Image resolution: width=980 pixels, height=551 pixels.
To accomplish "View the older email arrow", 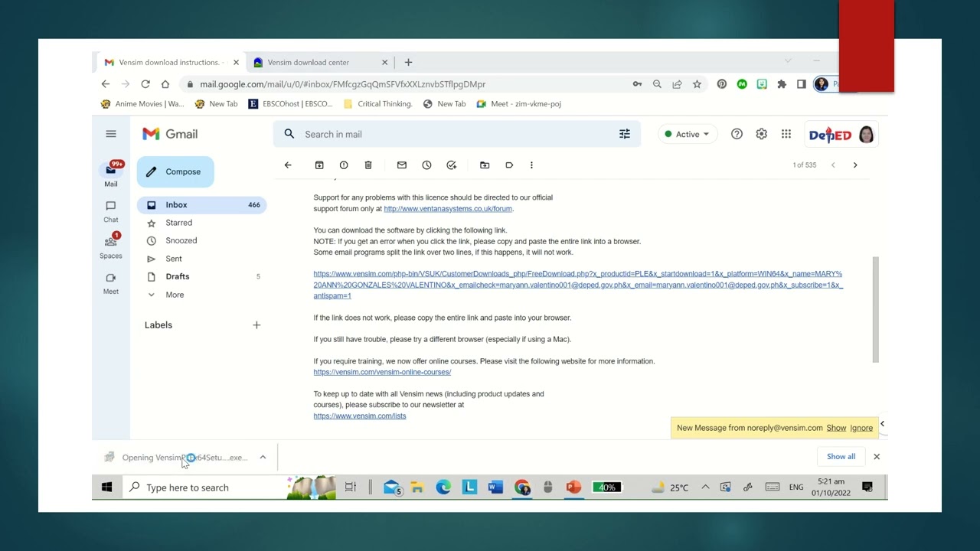I will coord(855,165).
